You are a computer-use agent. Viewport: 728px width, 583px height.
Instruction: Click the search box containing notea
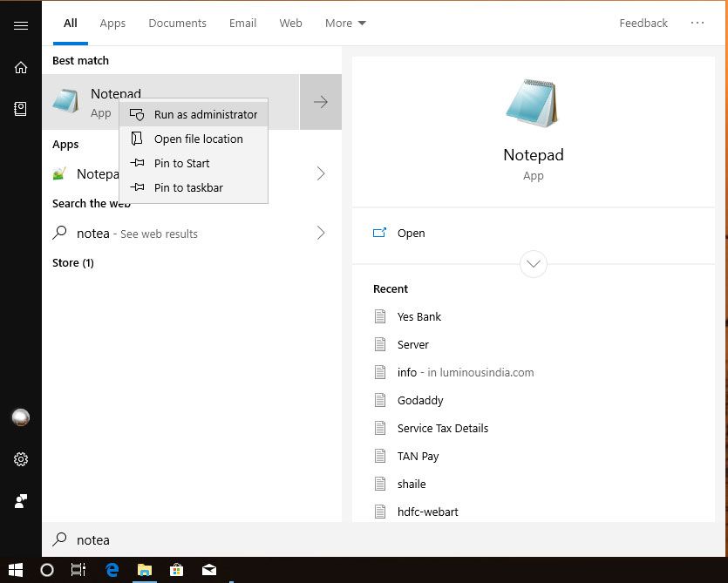click(384, 539)
